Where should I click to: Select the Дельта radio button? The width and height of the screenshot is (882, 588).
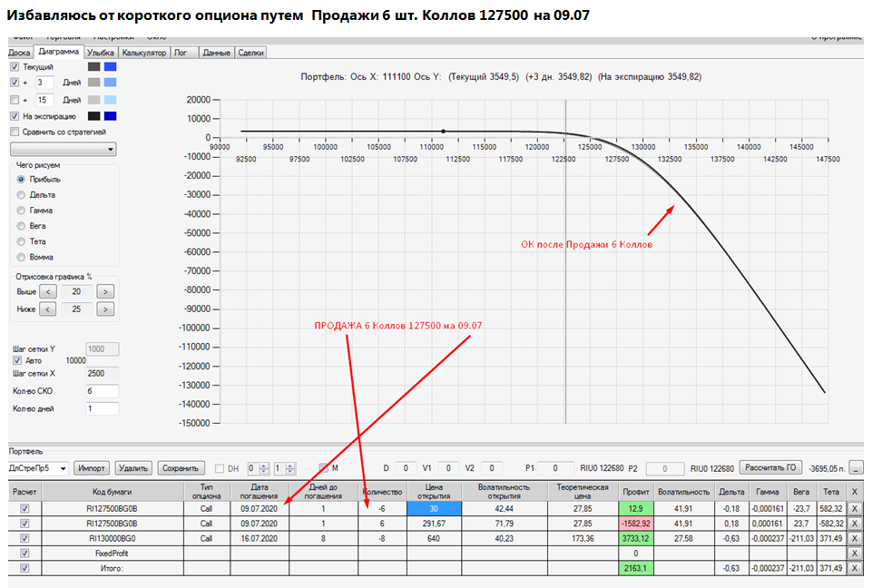point(22,195)
